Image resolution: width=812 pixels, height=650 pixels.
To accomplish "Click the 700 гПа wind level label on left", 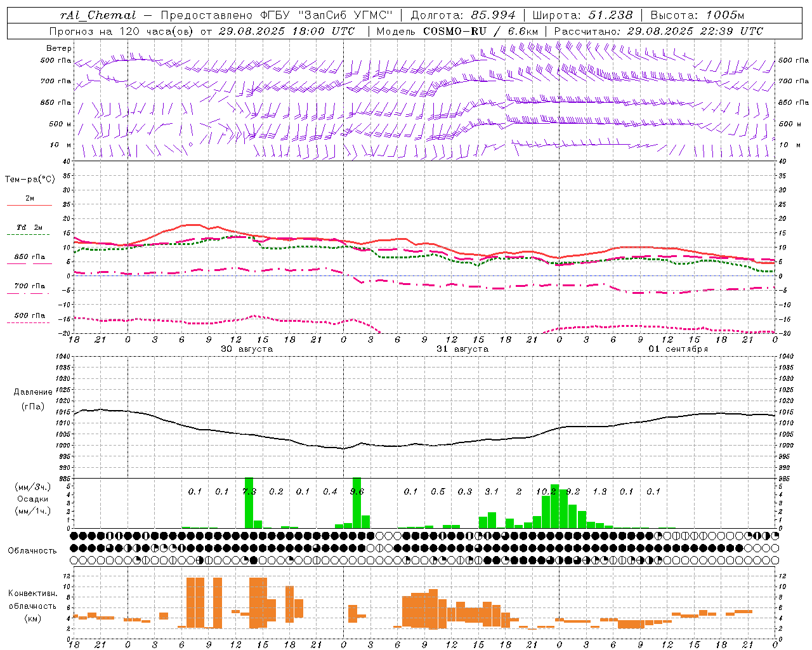I will (x=56, y=81).
